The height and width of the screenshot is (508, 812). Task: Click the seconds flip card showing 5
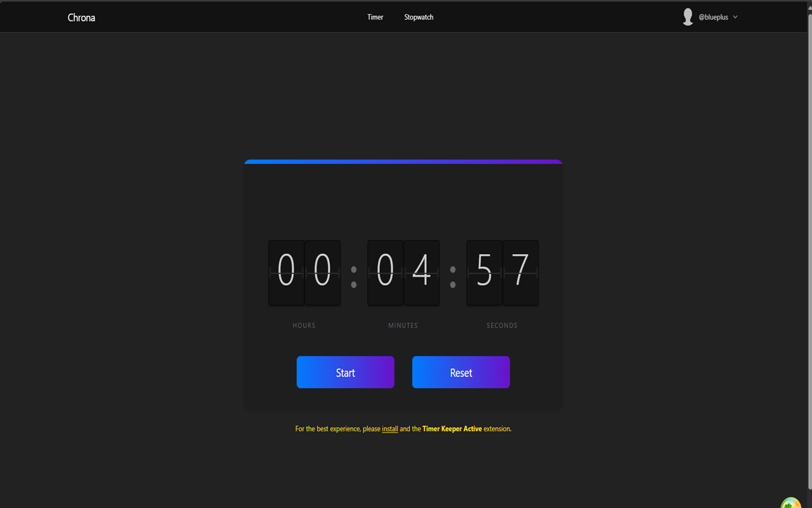pyautogui.click(x=484, y=272)
